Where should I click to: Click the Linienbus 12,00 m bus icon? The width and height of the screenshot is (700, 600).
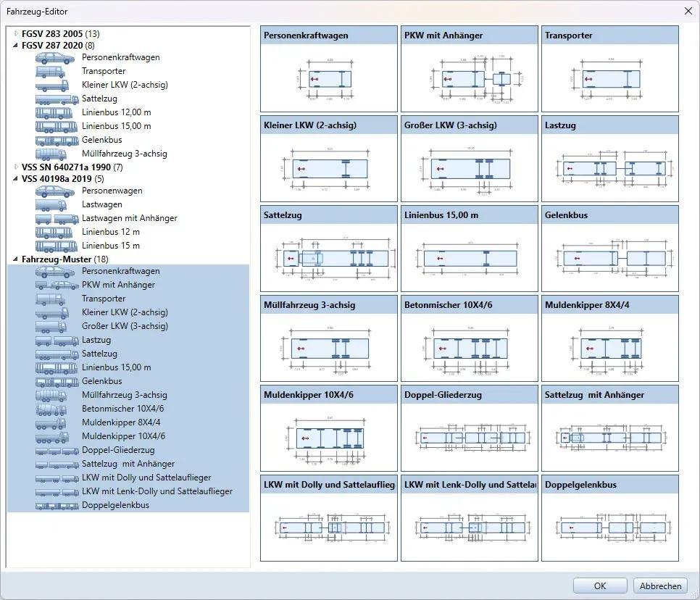pos(57,112)
